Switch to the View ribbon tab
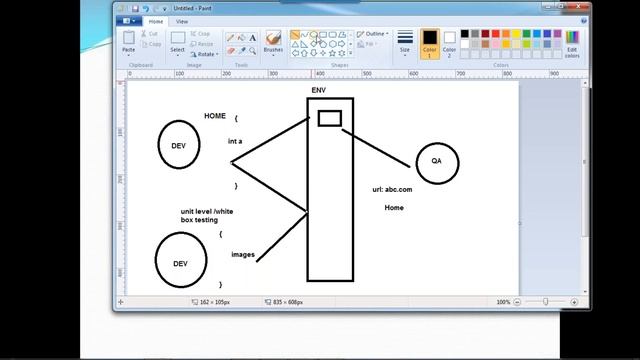 click(182, 21)
